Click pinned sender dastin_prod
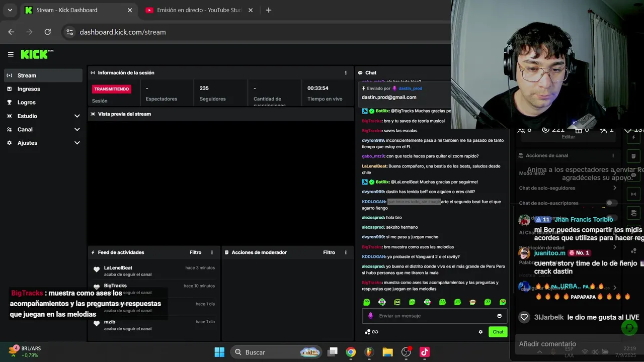This screenshot has height=362, width=644. point(411,88)
